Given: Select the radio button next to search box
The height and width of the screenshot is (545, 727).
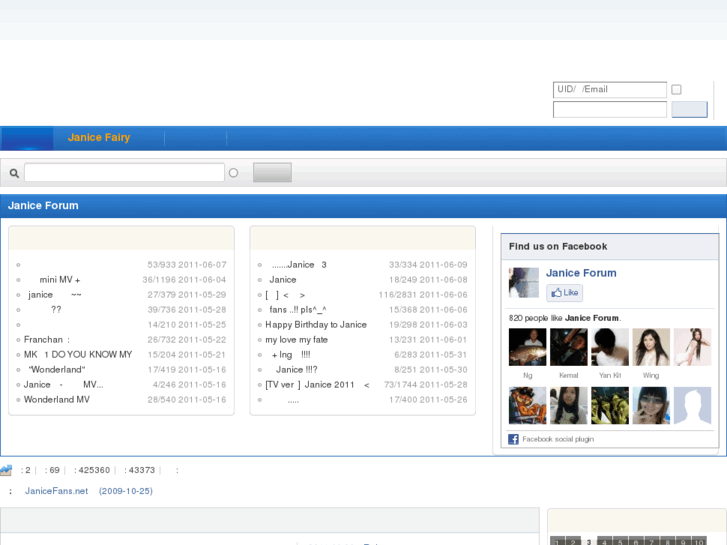Looking at the screenshot, I should point(234,173).
